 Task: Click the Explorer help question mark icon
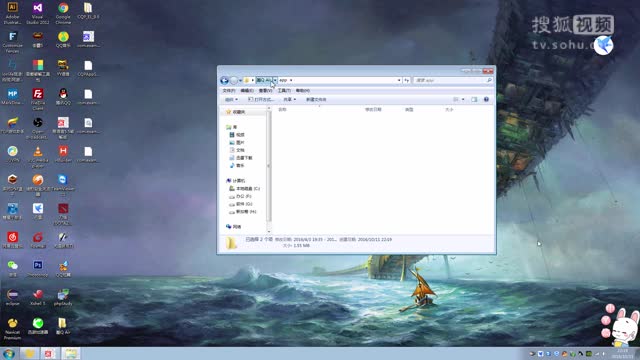(486, 100)
